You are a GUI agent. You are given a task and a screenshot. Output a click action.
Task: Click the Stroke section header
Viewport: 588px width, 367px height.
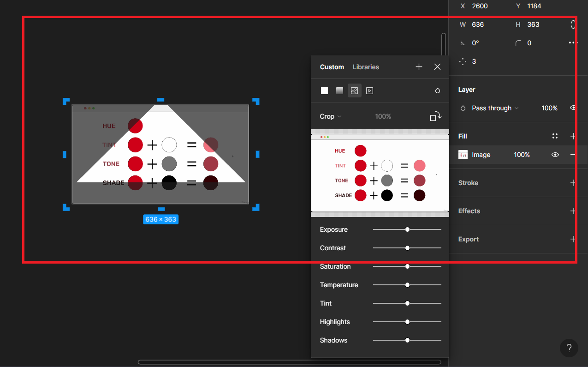coord(468,183)
